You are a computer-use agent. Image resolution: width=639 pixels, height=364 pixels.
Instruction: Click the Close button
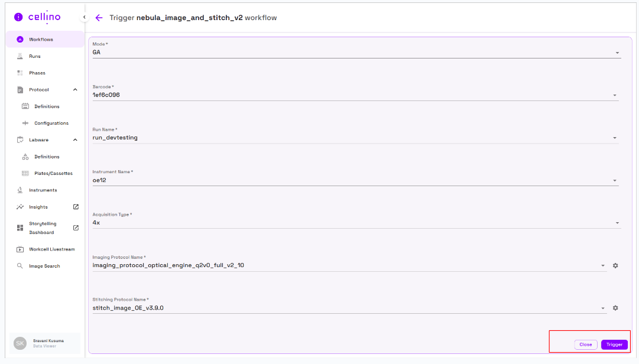tap(585, 344)
